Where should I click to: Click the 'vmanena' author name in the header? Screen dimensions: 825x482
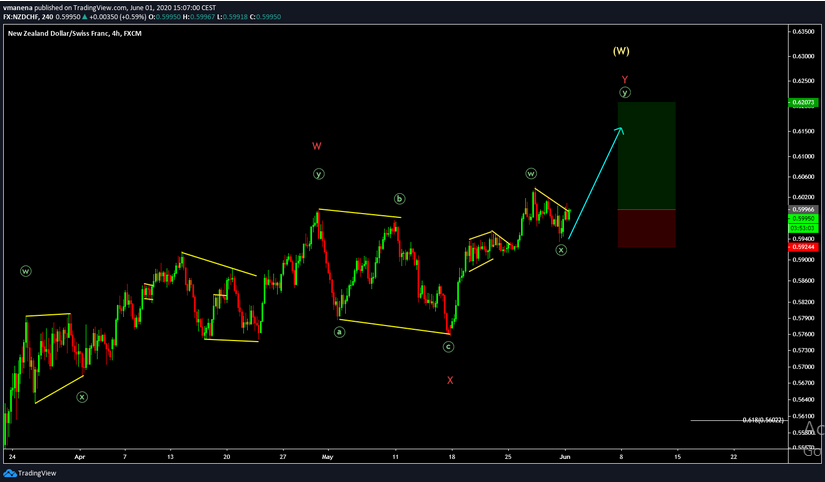[x=18, y=8]
